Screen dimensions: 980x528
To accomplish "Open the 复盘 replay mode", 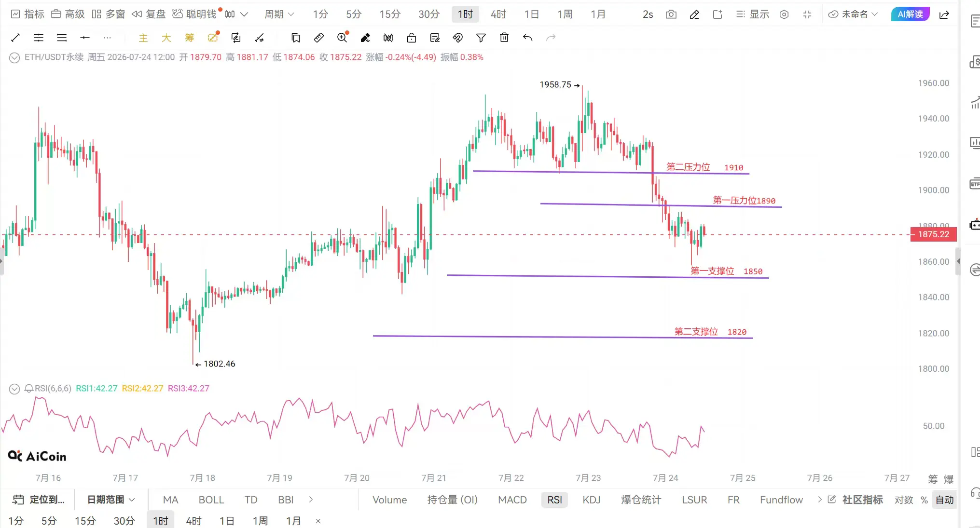I will tap(149, 14).
